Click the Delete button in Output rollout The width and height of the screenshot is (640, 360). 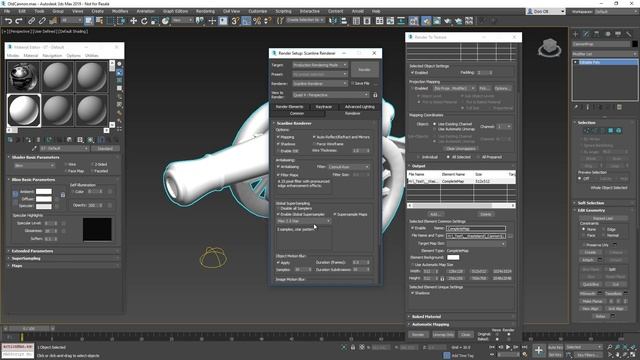pyautogui.click(x=485, y=214)
